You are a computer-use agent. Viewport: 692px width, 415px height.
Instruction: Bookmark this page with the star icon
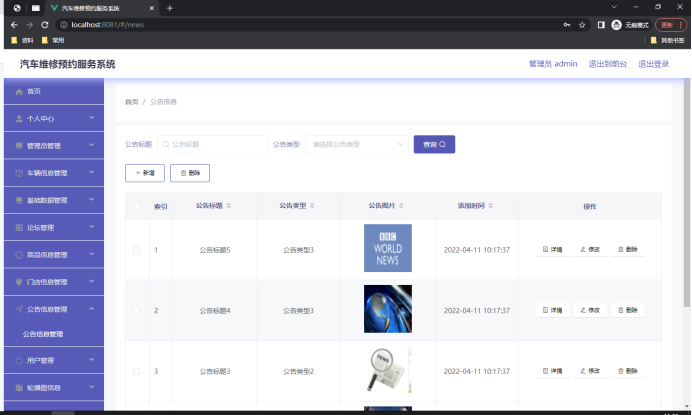click(582, 25)
